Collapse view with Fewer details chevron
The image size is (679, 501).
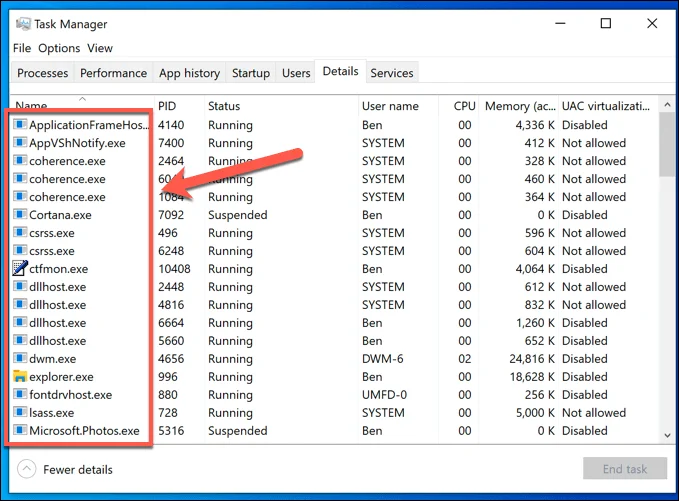[x=26, y=469]
